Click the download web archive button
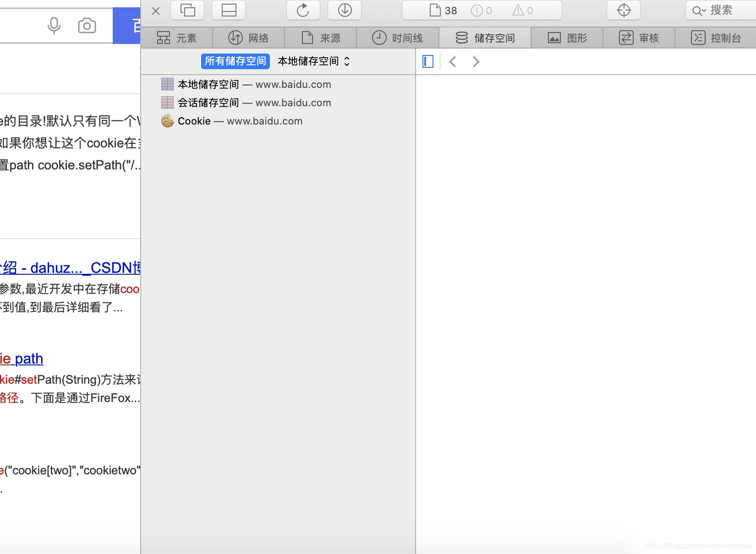The width and height of the screenshot is (756, 554). pos(345,10)
